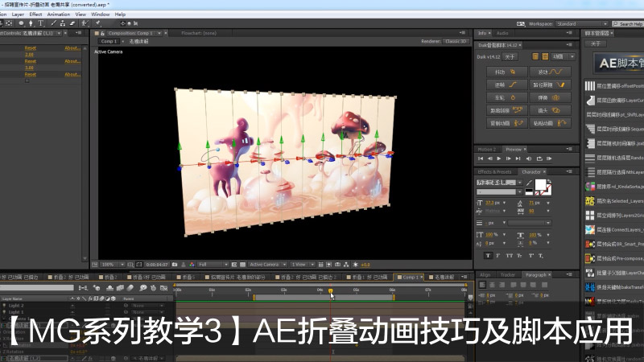Click the current time 0:00:04:07 display
Screen dimensions: 644x362
[157, 265]
